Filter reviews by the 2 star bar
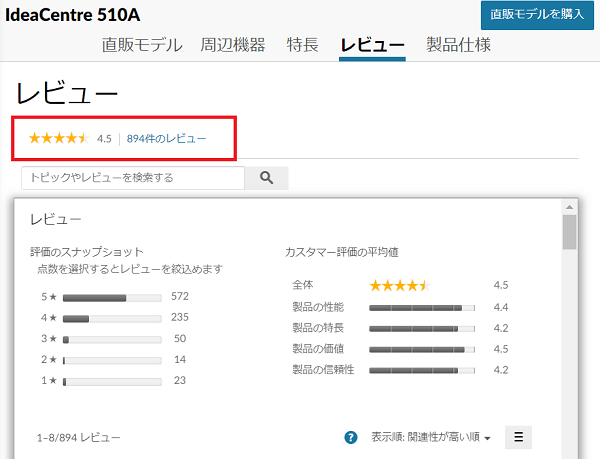Image resolution: width=600 pixels, height=459 pixels. pyautogui.click(x=112, y=360)
